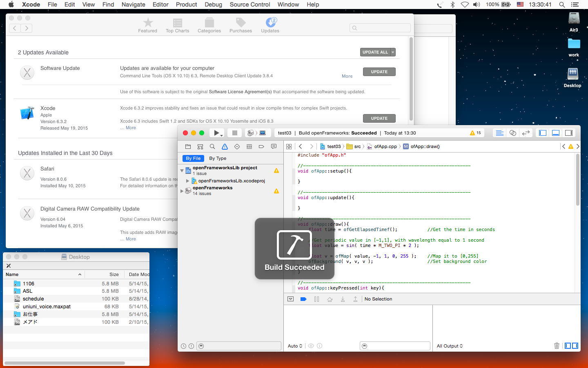This screenshot has height=368, width=588.
Task: Stop the running task in Xcode
Action: pos(234,133)
